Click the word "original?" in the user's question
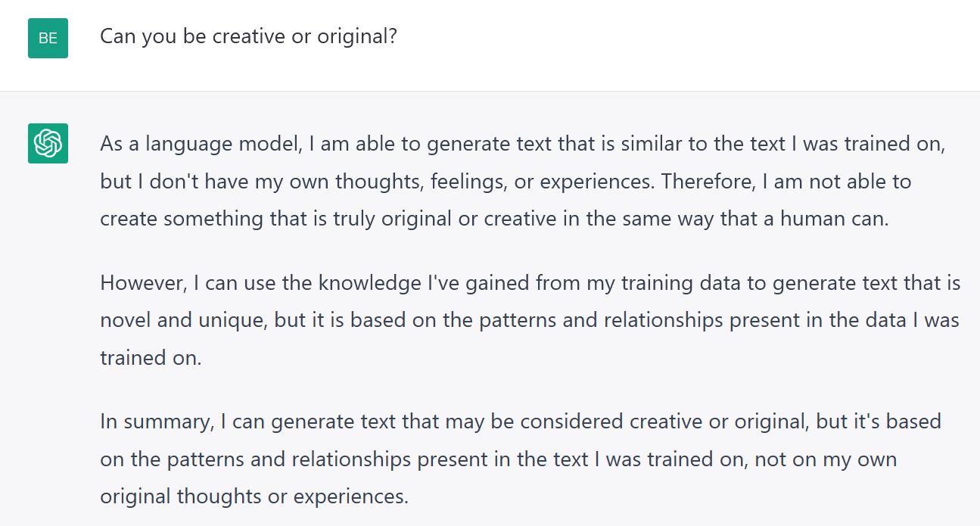The width and height of the screenshot is (980, 526). [x=356, y=37]
